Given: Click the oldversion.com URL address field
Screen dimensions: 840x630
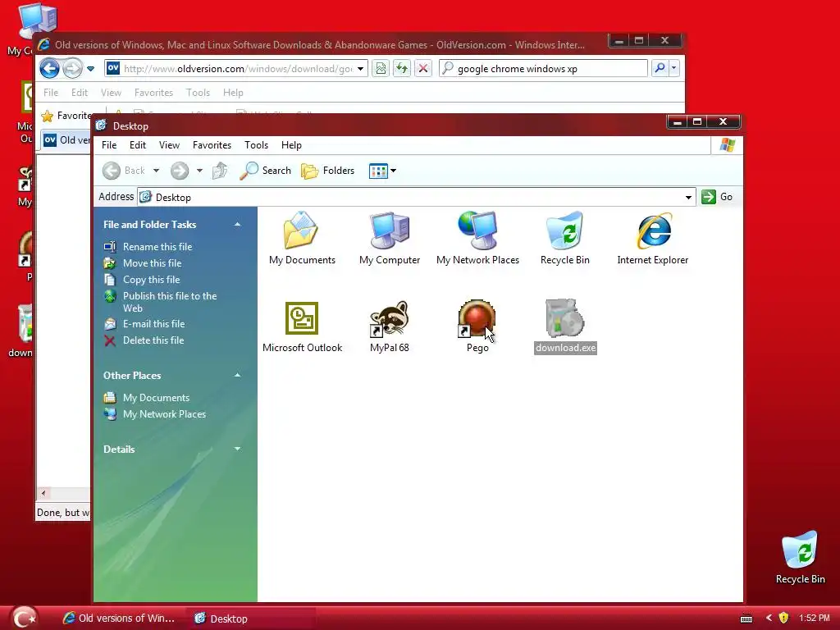Looking at the screenshot, I should (x=239, y=69).
